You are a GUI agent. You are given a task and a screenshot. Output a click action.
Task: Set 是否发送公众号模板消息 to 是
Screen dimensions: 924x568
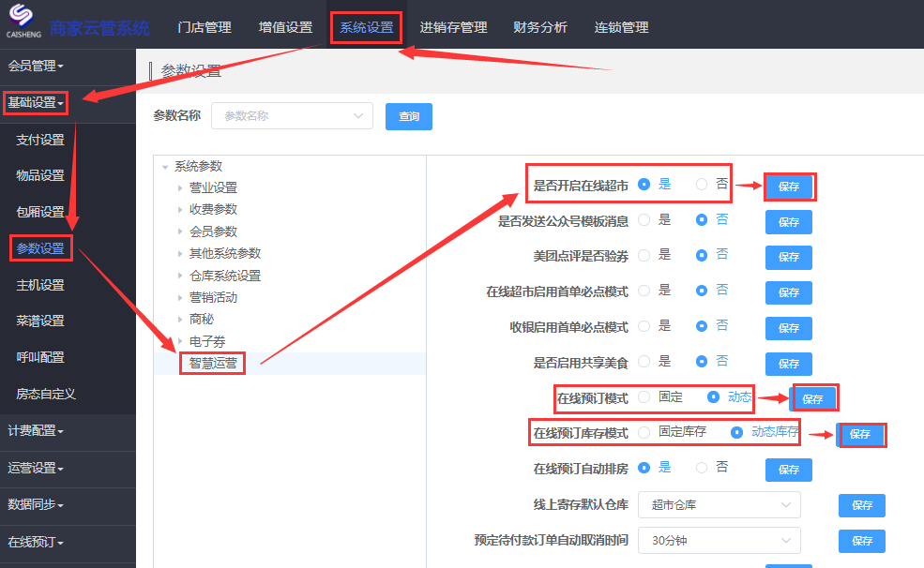click(644, 220)
